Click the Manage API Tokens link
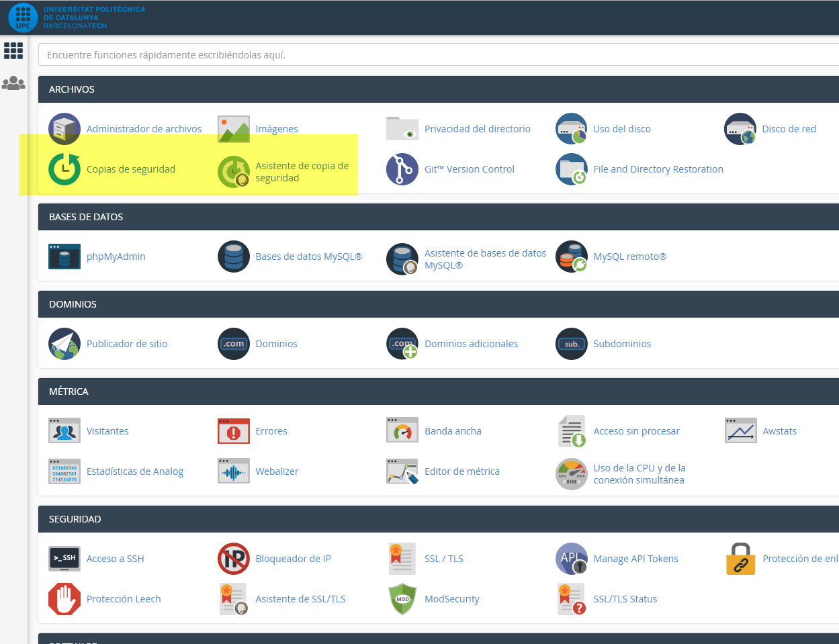The width and height of the screenshot is (839, 644). click(x=635, y=559)
